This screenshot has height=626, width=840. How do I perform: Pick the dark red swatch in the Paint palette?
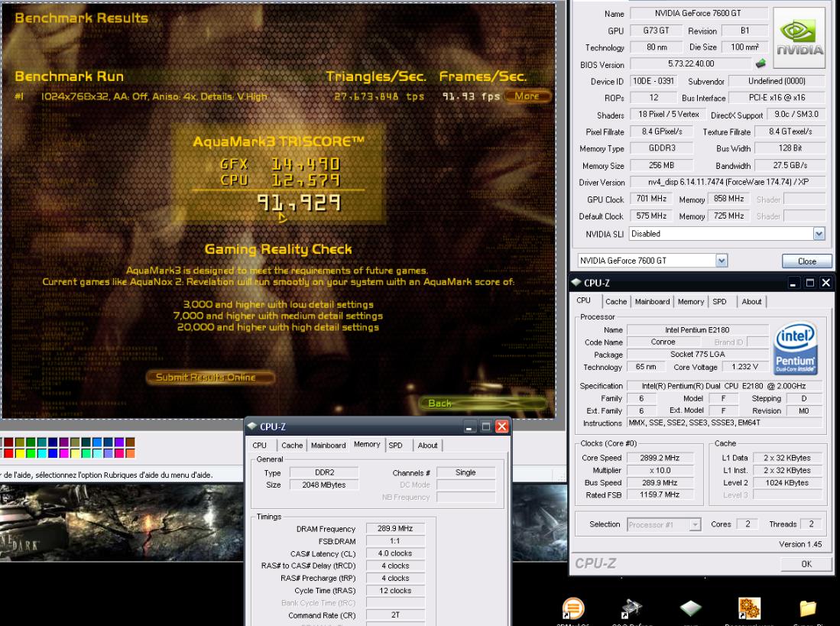8,443
